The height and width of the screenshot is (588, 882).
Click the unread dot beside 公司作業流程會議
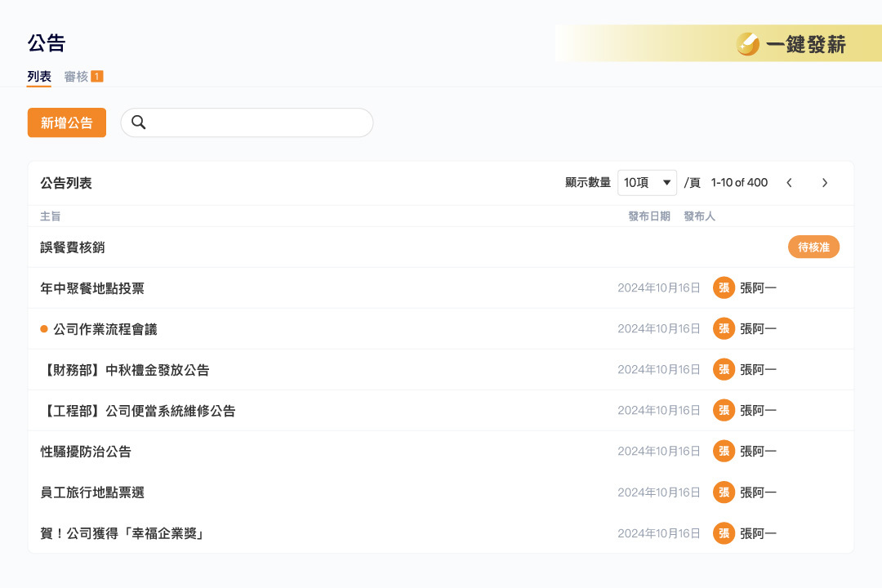(x=44, y=329)
